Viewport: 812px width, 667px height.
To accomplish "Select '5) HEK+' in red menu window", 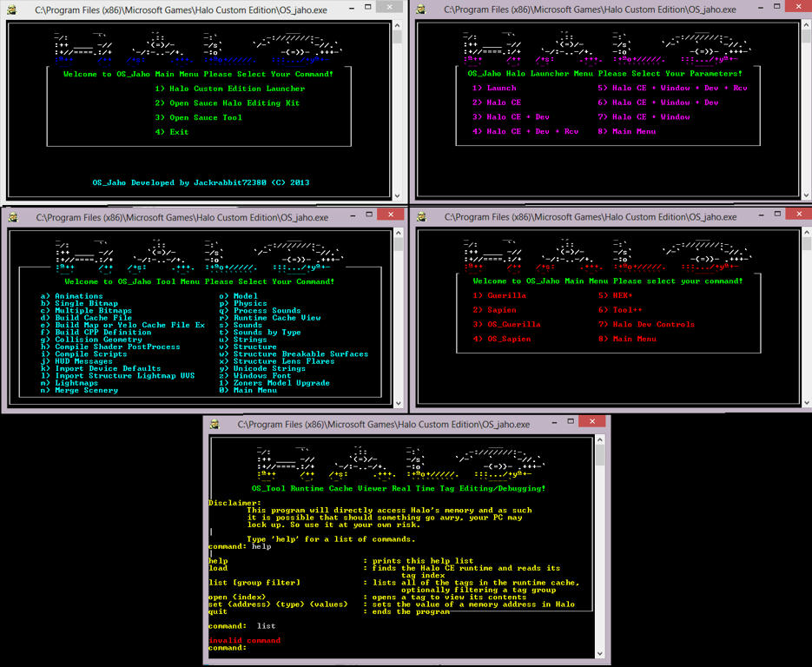I will (615, 295).
